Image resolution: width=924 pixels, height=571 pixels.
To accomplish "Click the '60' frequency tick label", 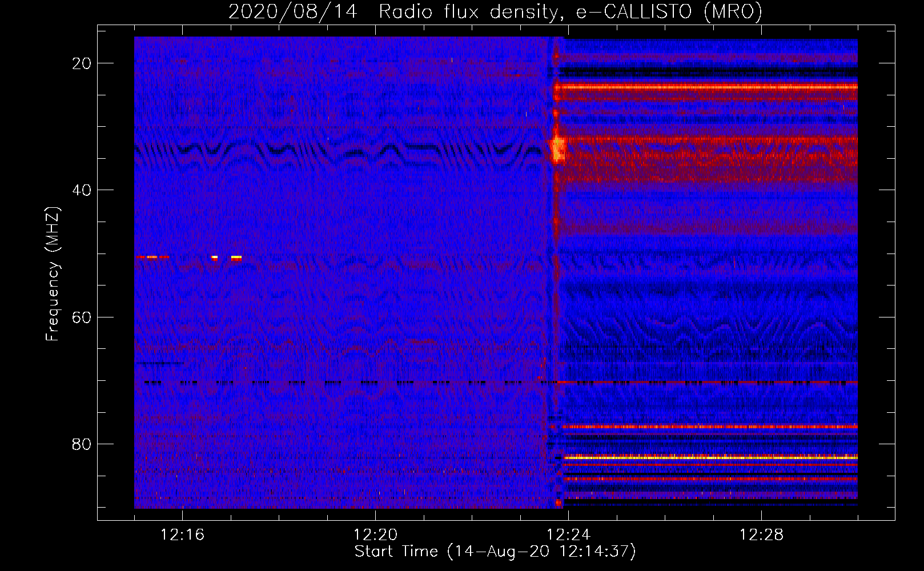I will (x=82, y=317).
